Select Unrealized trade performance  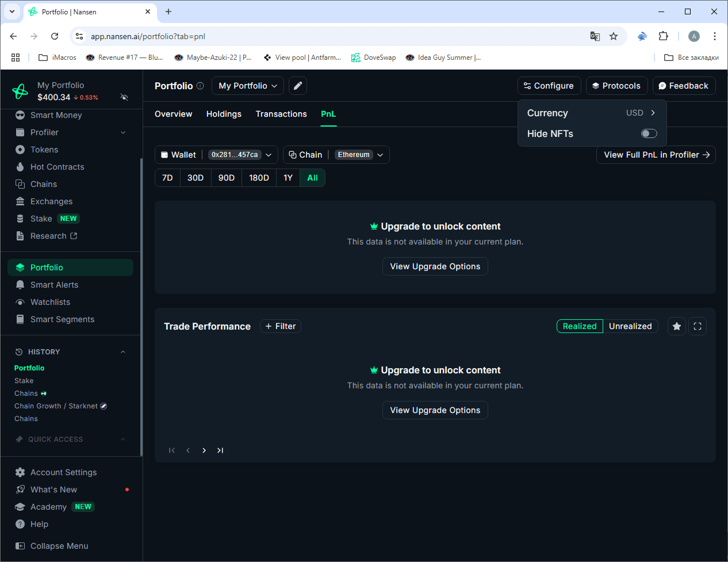pyautogui.click(x=630, y=326)
